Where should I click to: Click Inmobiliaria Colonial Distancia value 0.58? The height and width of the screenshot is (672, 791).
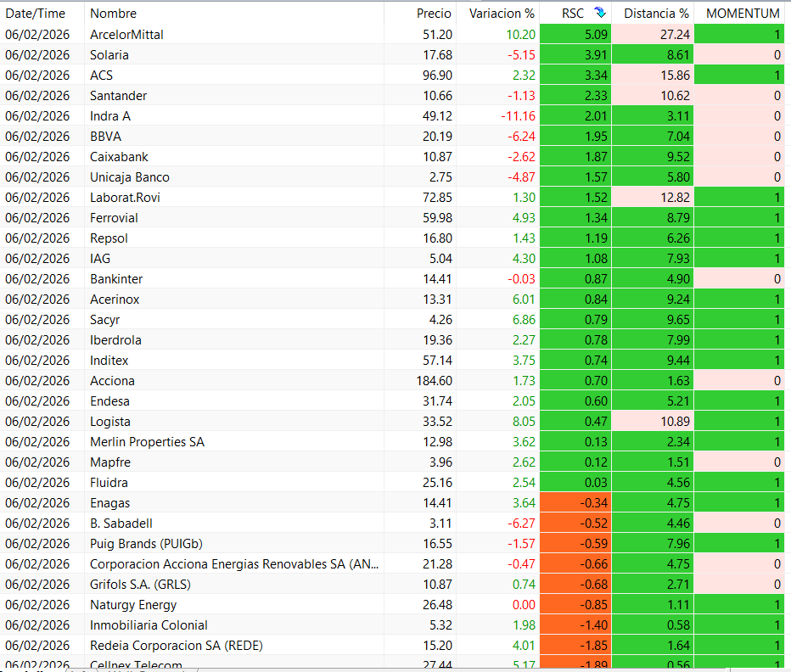click(x=677, y=625)
